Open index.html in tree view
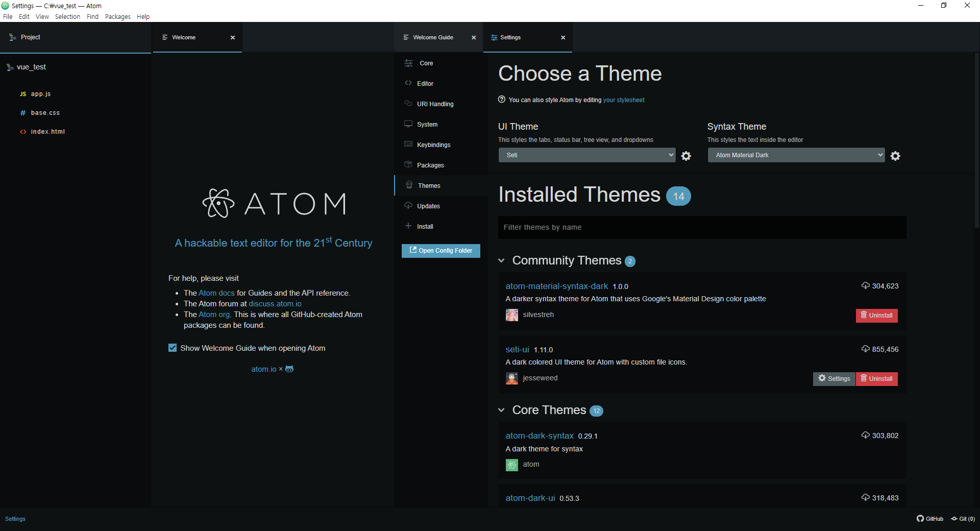The image size is (980, 531). coord(48,132)
